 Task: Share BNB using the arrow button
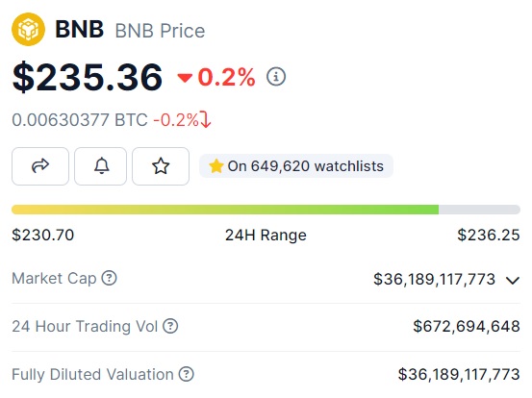coord(40,166)
